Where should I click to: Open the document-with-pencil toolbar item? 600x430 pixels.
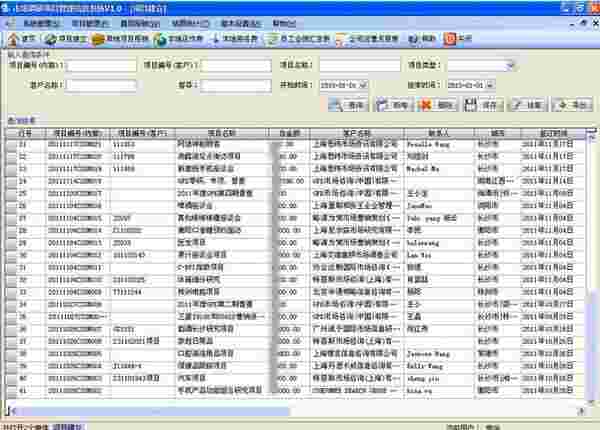tap(367, 39)
